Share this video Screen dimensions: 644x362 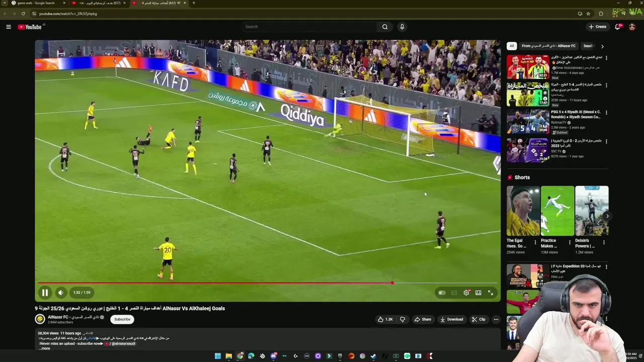(423, 319)
